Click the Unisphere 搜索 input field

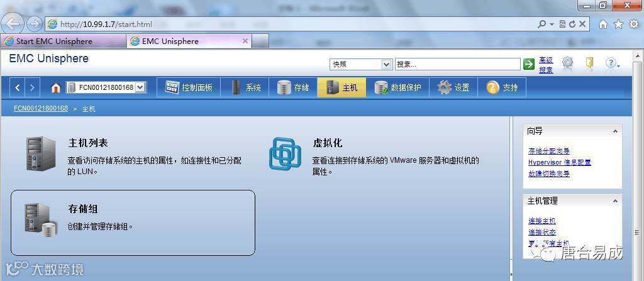pyautogui.click(x=458, y=64)
